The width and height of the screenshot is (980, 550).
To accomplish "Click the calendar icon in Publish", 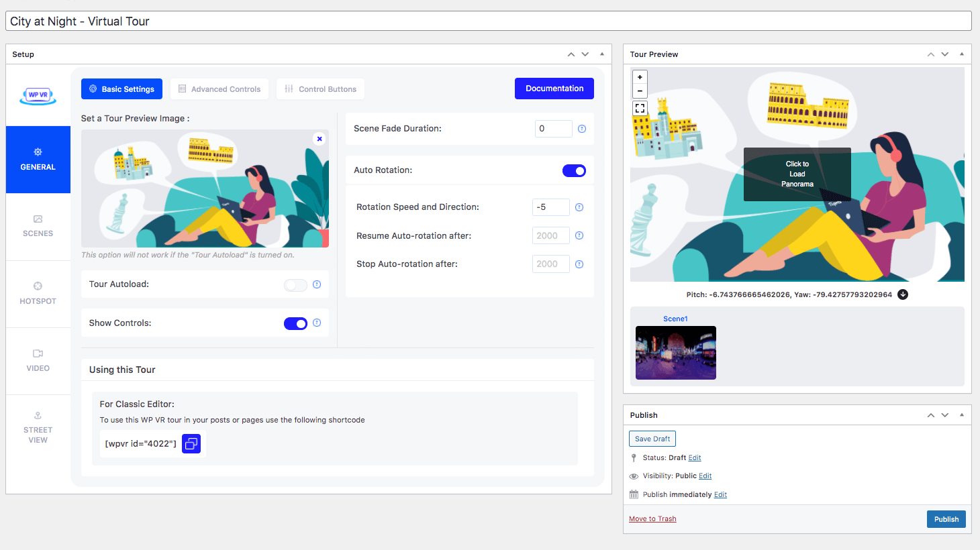I will (634, 494).
